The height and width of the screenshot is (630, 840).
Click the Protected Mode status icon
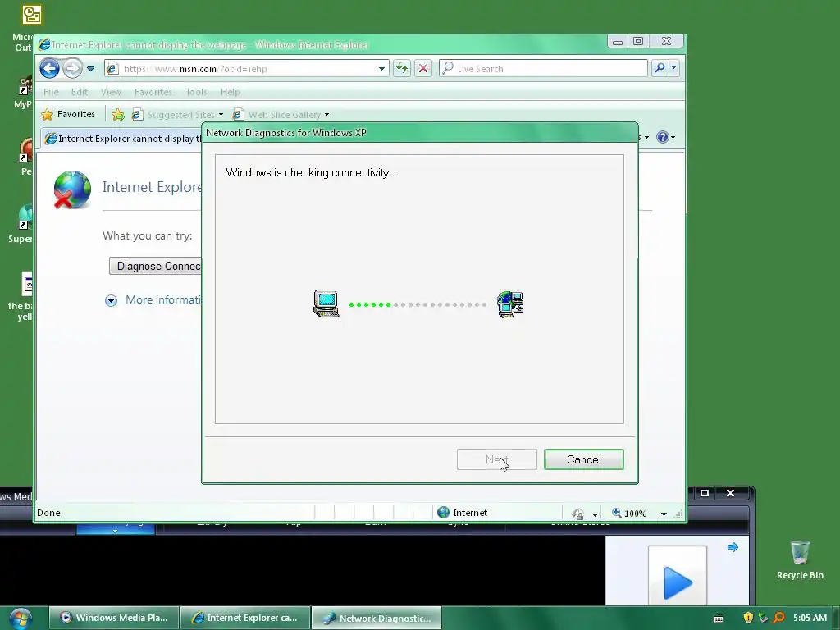(x=577, y=514)
